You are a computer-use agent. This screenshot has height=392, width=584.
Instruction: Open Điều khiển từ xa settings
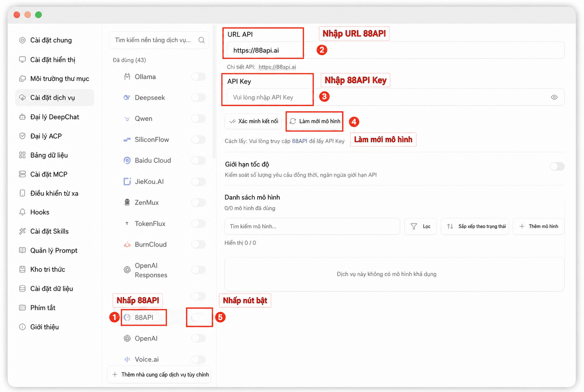[55, 193]
